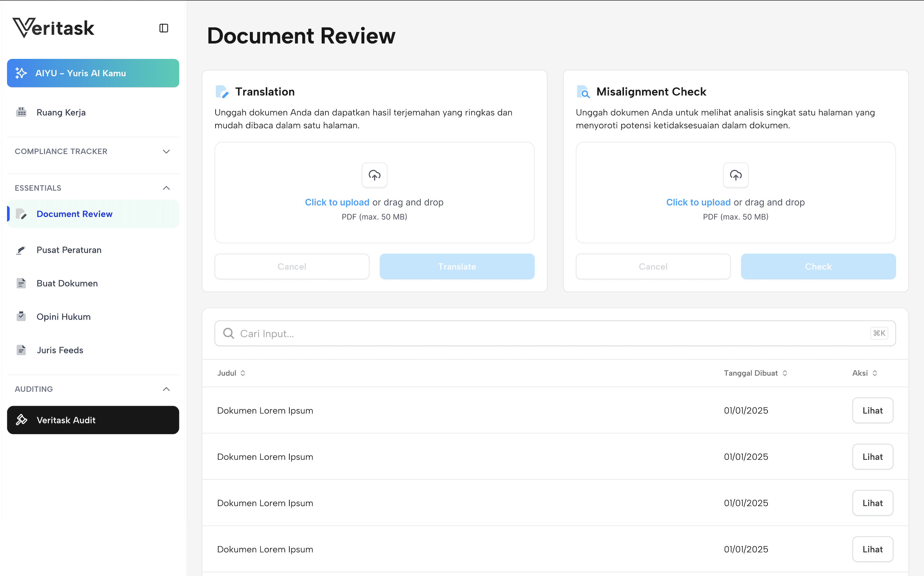924x576 pixels.
Task: Select Document Review in the sidebar
Action: click(74, 214)
